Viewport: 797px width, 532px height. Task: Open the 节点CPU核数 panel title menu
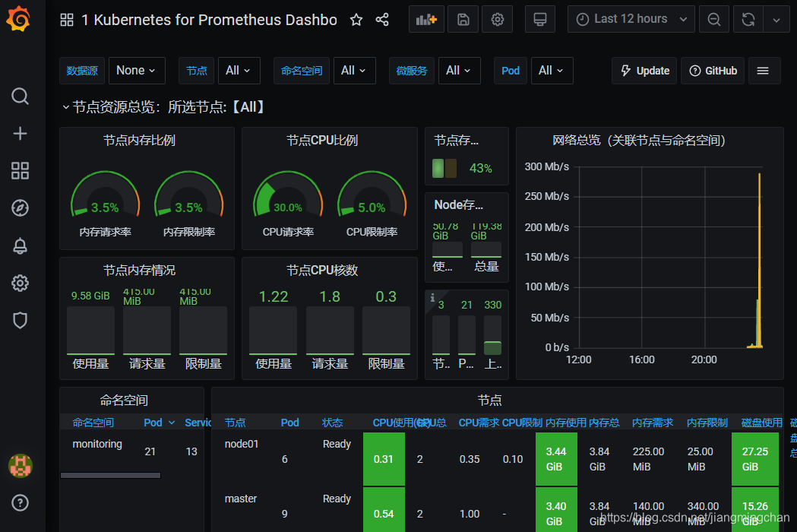[322, 270]
